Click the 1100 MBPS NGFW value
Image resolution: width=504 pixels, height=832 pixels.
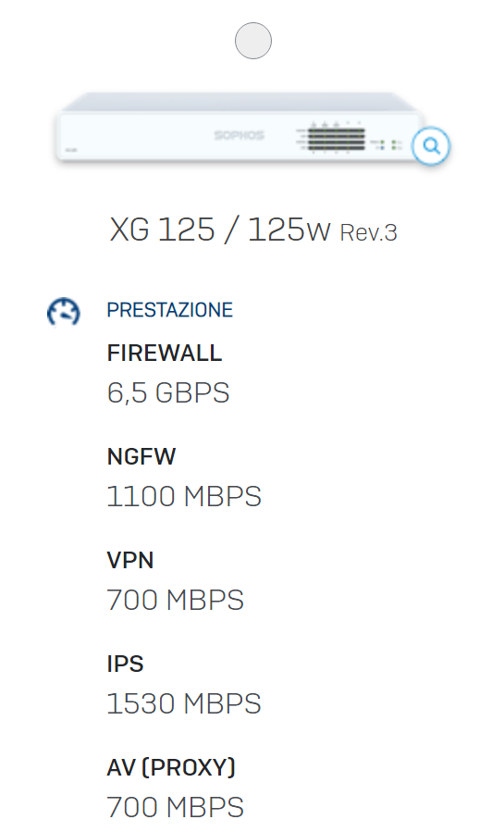click(184, 497)
